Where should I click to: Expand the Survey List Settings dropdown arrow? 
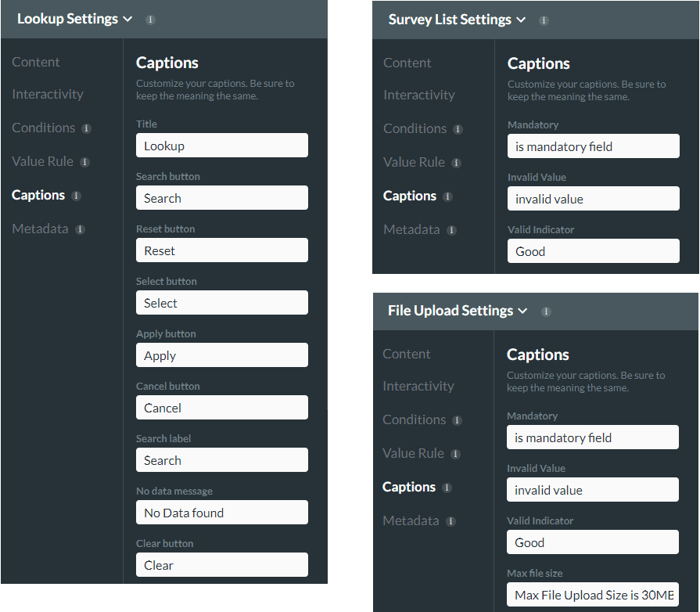coord(522,19)
